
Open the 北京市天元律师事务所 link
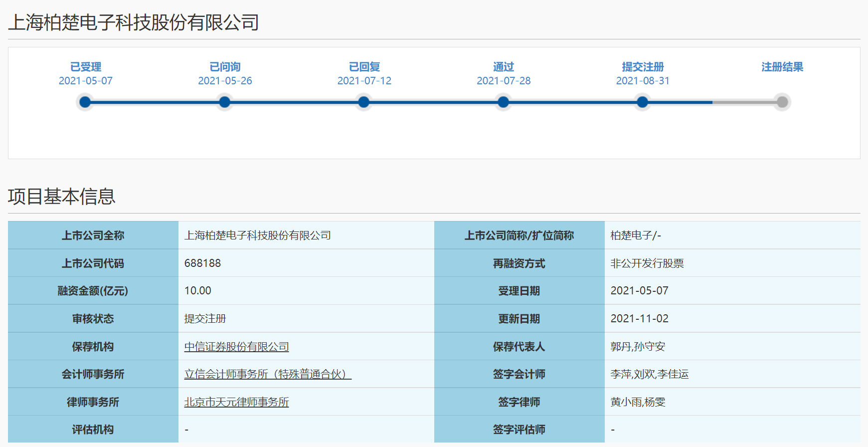tap(236, 402)
